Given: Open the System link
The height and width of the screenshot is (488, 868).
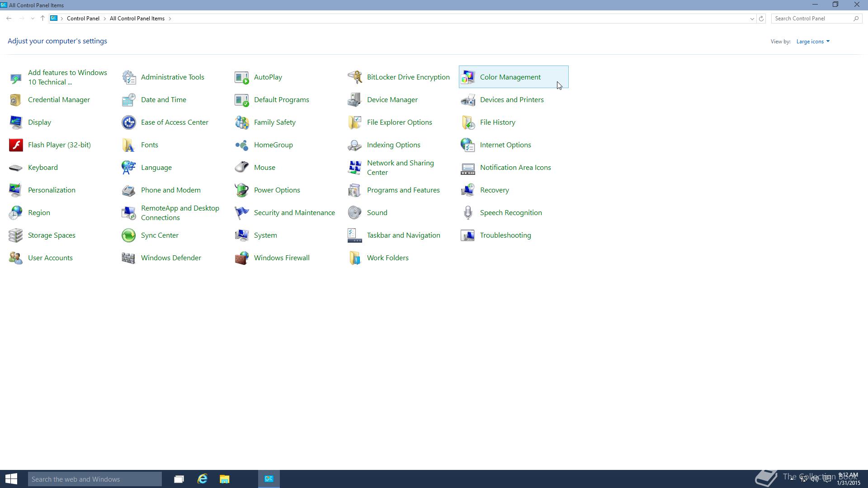Looking at the screenshot, I should (265, 235).
